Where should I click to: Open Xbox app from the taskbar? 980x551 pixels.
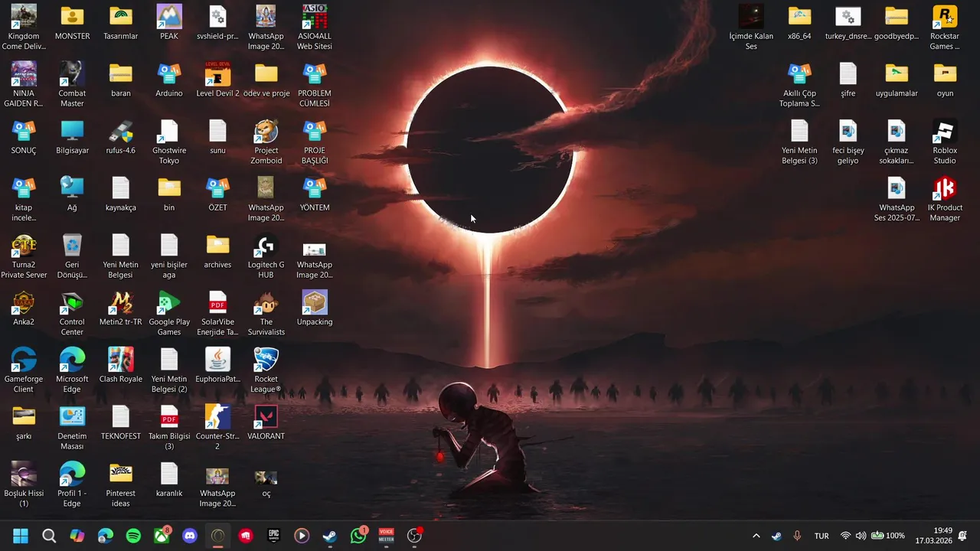click(162, 536)
